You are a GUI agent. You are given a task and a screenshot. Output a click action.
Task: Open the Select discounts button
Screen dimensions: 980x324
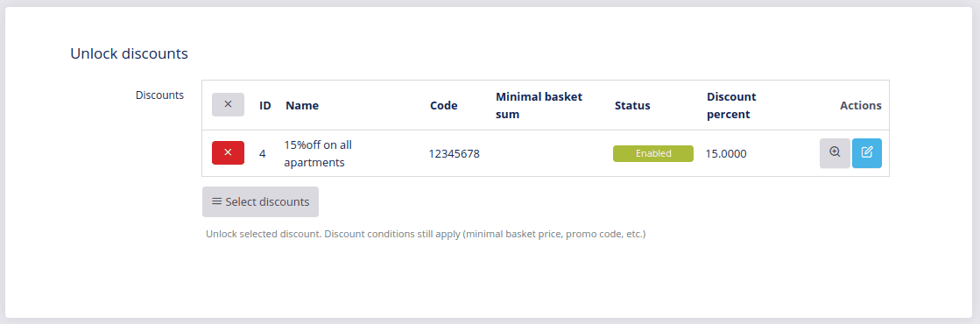(261, 202)
